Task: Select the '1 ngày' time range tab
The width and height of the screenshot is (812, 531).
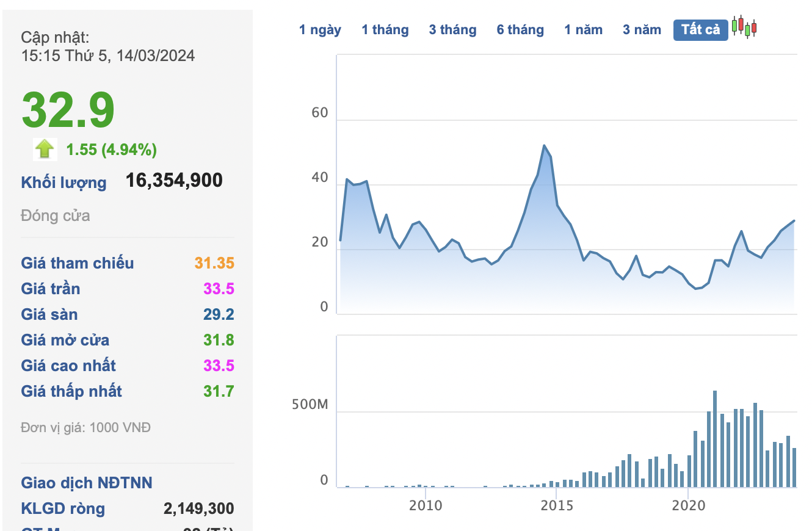Action: pos(320,29)
